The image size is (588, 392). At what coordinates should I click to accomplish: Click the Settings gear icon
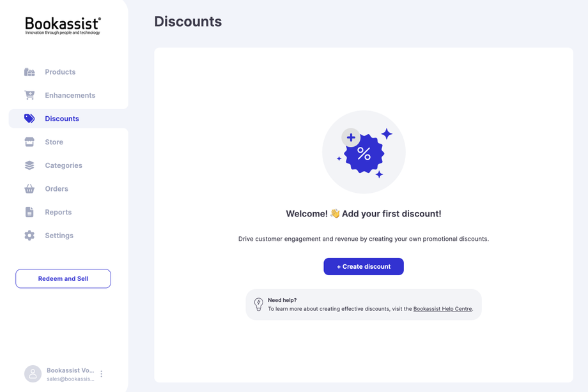[29, 236]
